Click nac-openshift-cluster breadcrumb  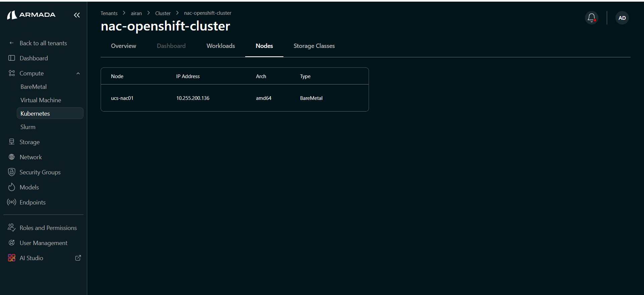pyautogui.click(x=208, y=13)
